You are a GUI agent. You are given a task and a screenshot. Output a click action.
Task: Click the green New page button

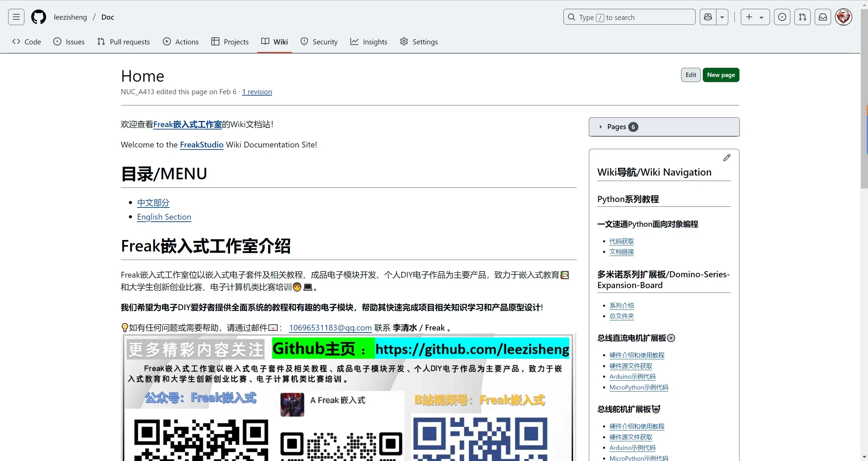721,75
